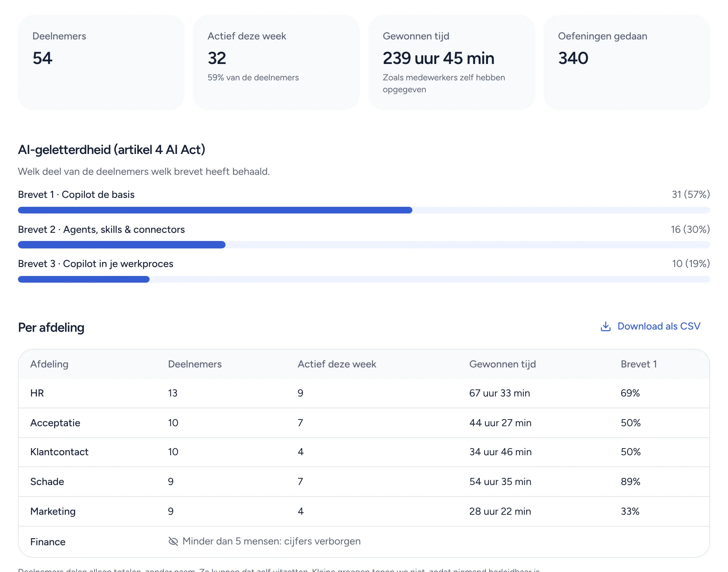
Task: Click the Actief deze week column header
Action: point(337,364)
